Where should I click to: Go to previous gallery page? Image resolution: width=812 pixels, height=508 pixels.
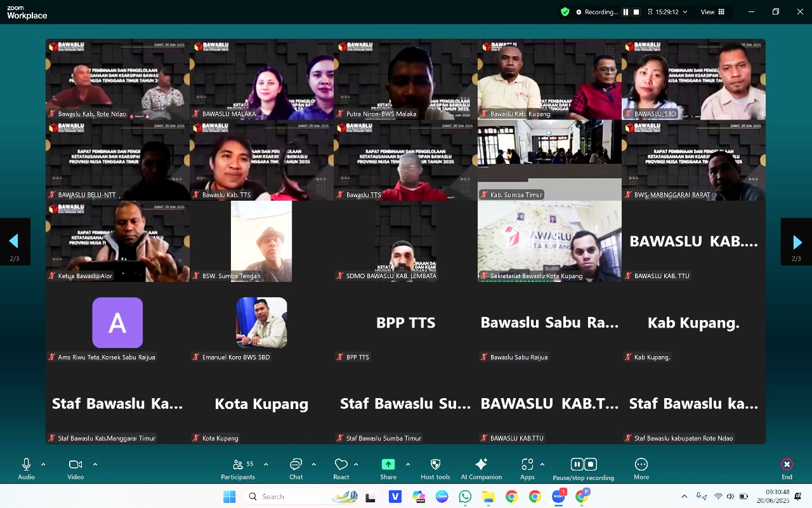coord(15,242)
